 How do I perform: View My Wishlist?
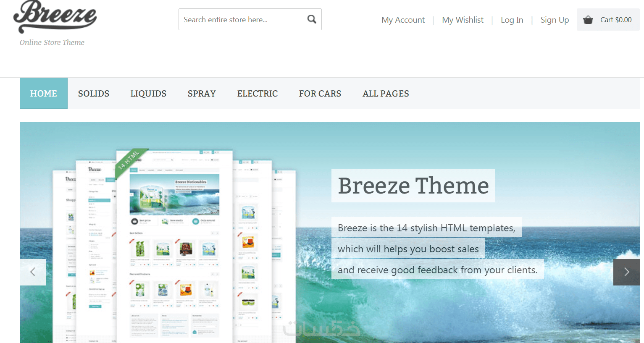point(463,20)
